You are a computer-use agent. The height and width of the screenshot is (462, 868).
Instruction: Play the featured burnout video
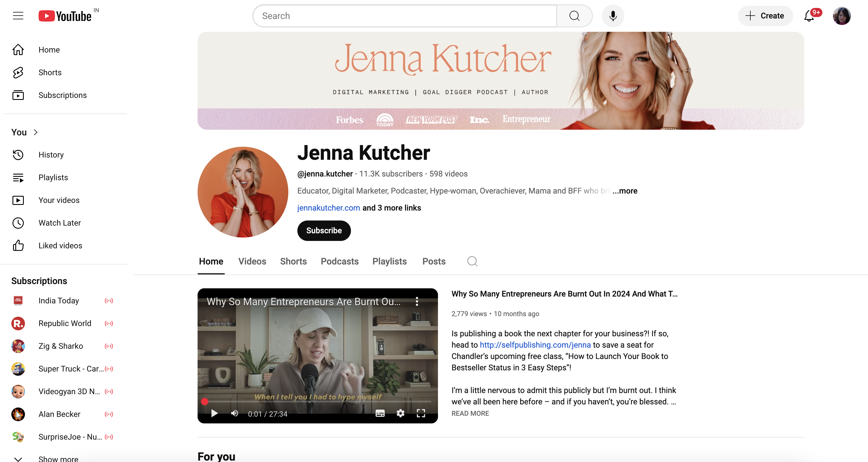[x=214, y=413]
